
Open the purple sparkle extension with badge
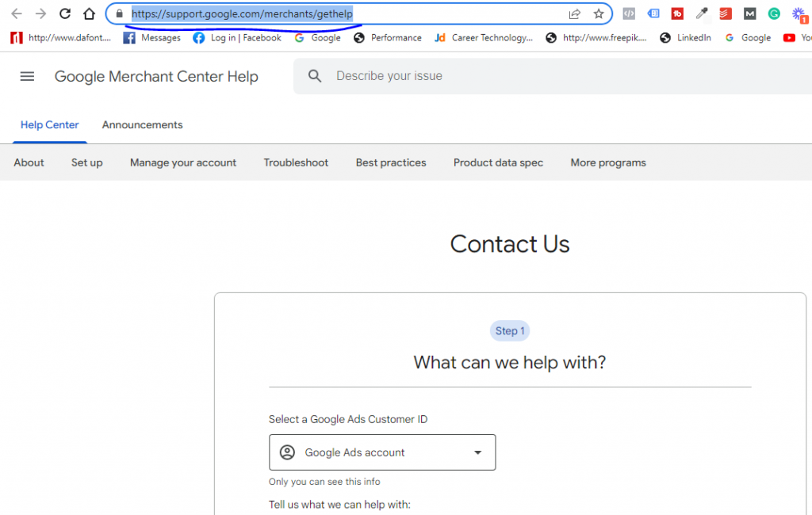coord(799,15)
